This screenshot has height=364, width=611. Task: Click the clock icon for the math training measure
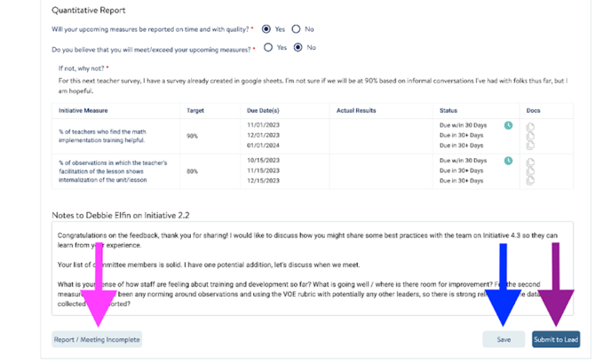tap(508, 126)
